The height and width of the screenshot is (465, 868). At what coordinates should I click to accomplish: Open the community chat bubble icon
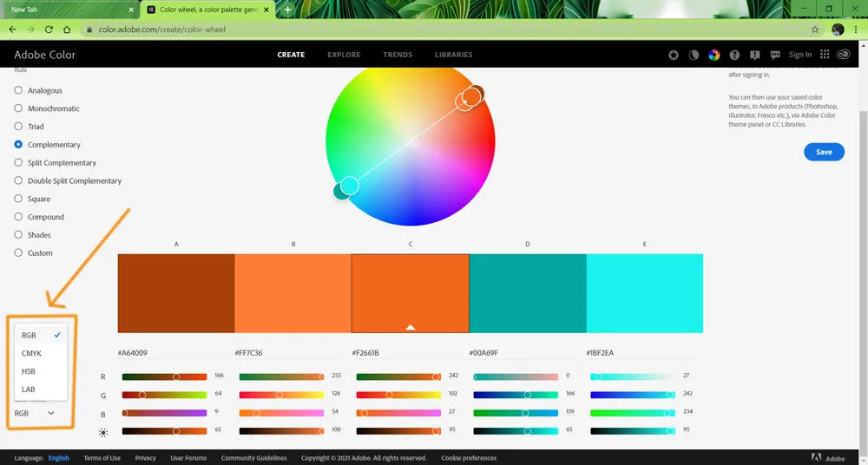click(x=775, y=55)
